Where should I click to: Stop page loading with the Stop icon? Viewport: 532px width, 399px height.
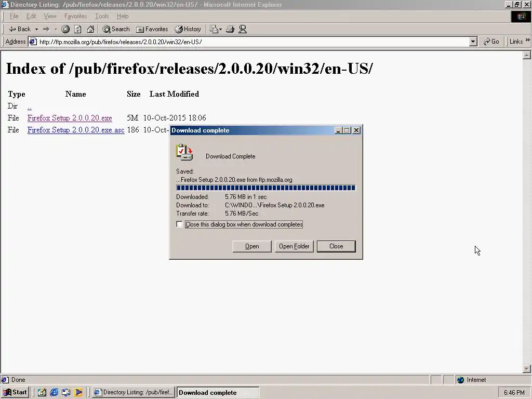65,29
